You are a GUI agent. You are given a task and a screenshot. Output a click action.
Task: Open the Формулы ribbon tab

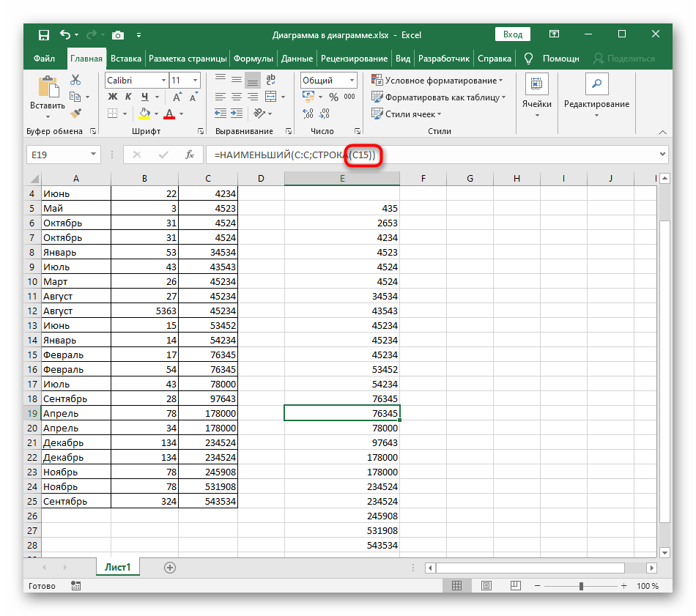click(253, 59)
